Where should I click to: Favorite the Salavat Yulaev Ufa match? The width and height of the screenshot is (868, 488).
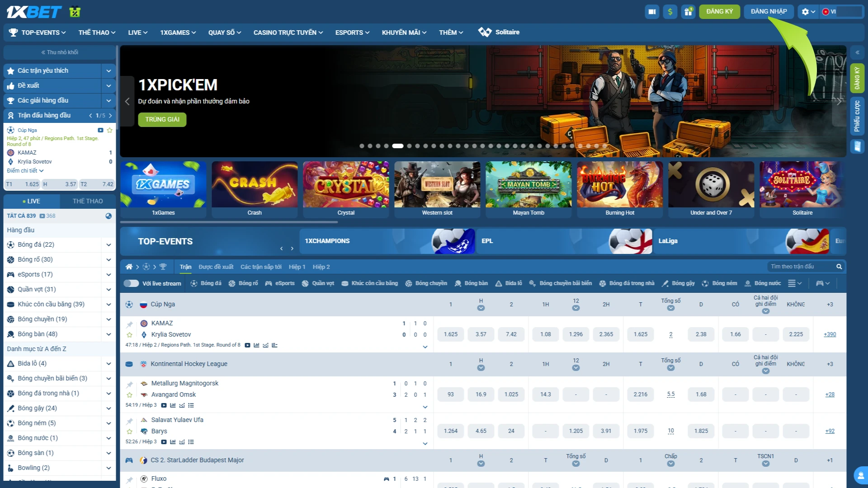(130, 432)
